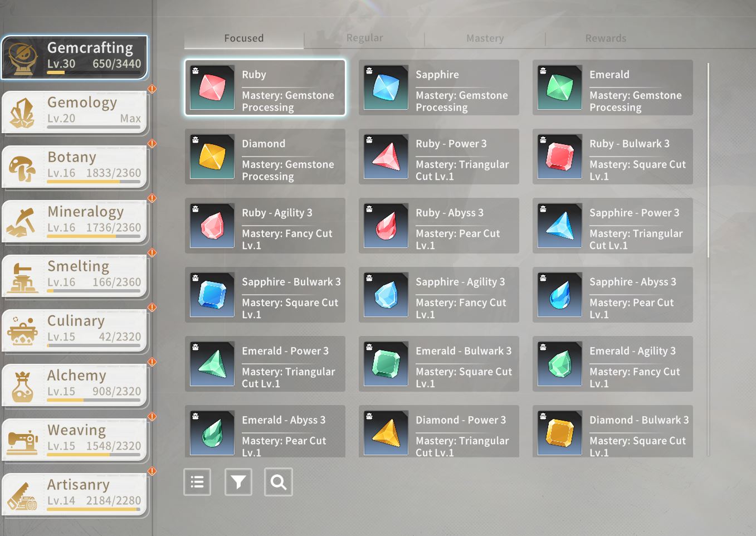Open the Weaving Lv.15 profession

75,440
